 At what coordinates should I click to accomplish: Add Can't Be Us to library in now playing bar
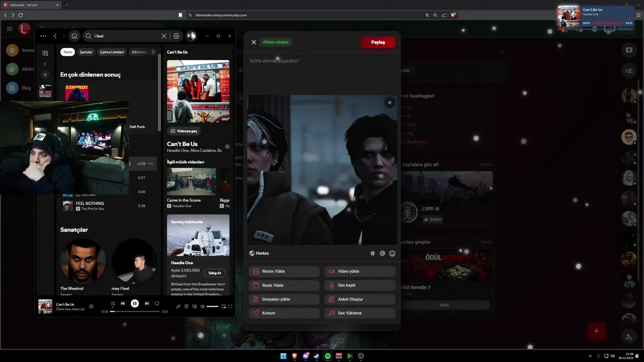click(x=91, y=306)
